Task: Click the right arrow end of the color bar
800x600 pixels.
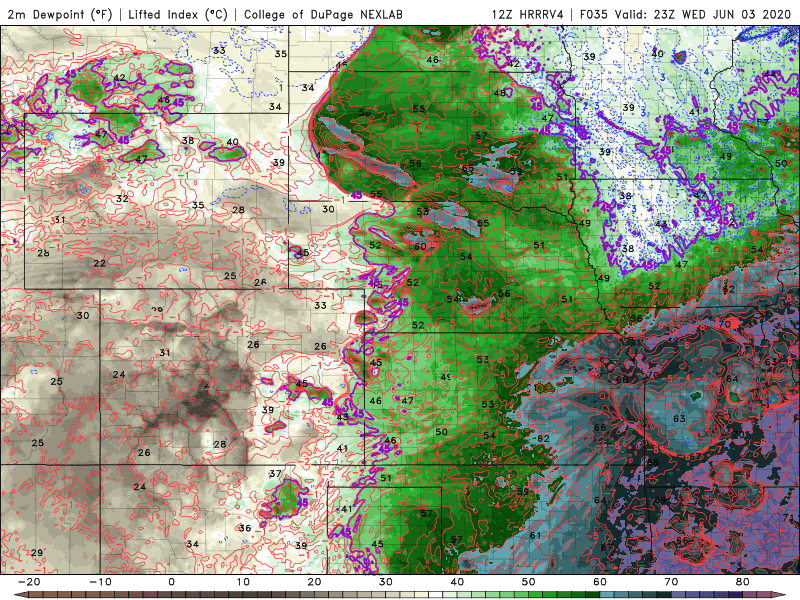Action: [x=779, y=595]
